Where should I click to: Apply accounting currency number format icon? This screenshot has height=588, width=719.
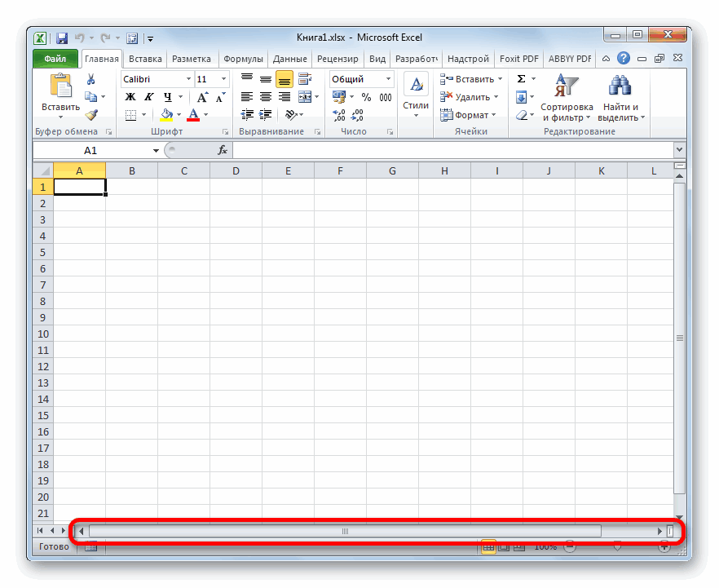pos(339,97)
